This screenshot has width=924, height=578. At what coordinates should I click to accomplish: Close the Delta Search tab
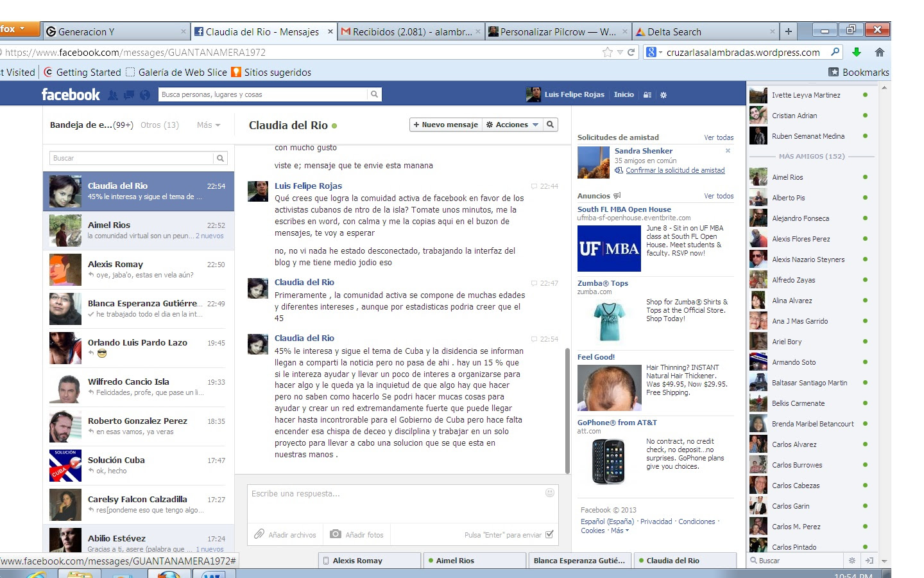(773, 31)
